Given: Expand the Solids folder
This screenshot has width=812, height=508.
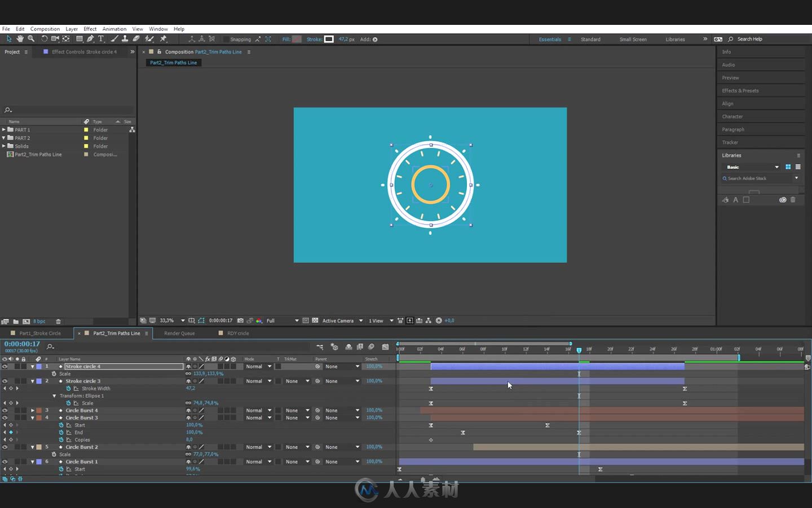Looking at the screenshot, I should 3,146.
